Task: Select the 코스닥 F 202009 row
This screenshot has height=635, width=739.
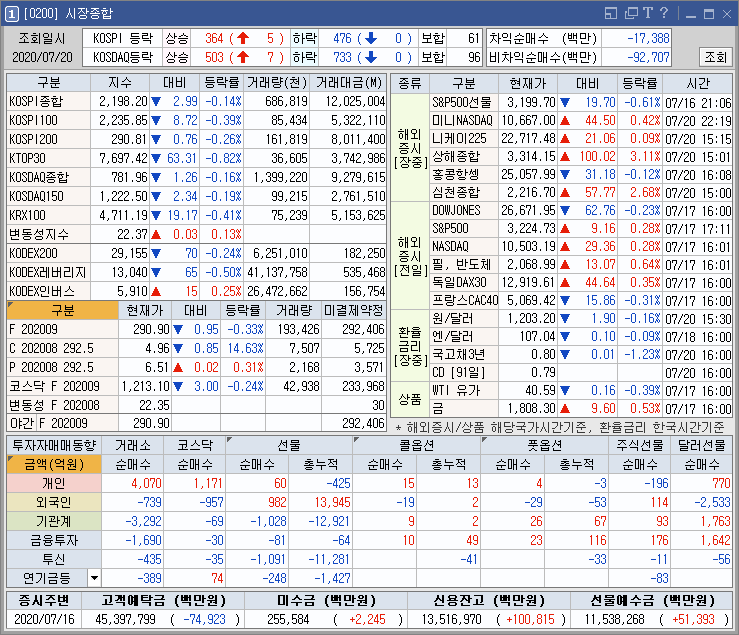Action: 197,386
